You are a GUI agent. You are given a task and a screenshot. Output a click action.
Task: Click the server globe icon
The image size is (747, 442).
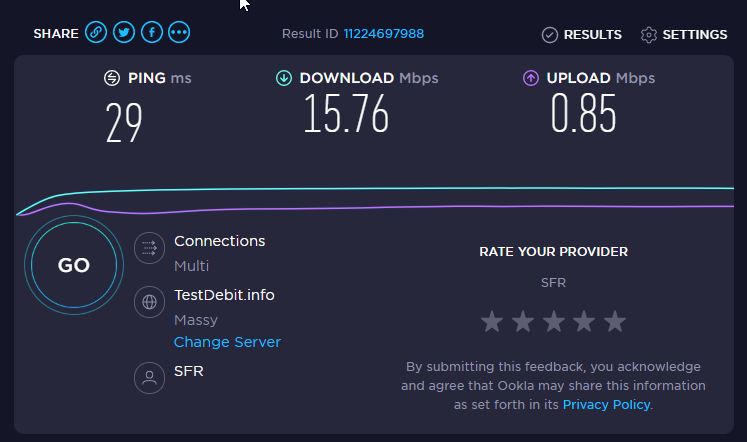click(x=149, y=302)
